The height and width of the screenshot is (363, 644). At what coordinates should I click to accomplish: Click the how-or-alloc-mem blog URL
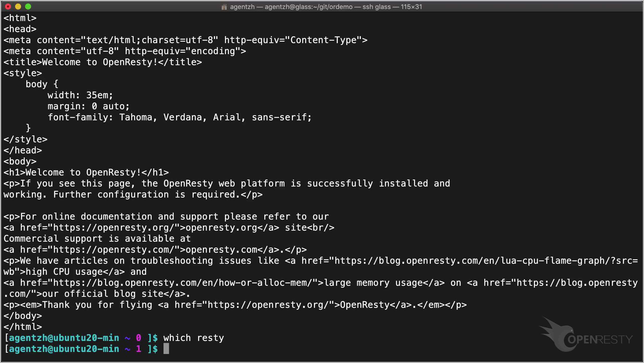click(x=183, y=283)
